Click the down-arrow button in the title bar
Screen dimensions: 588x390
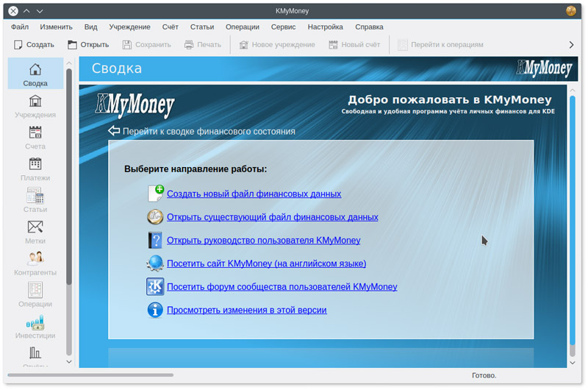pyautogui.click(x=40, y=11)
